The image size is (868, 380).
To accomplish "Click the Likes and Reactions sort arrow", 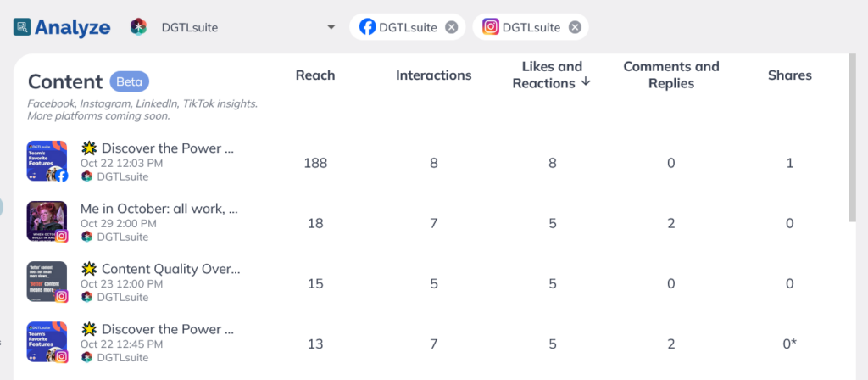I will 587,82.
